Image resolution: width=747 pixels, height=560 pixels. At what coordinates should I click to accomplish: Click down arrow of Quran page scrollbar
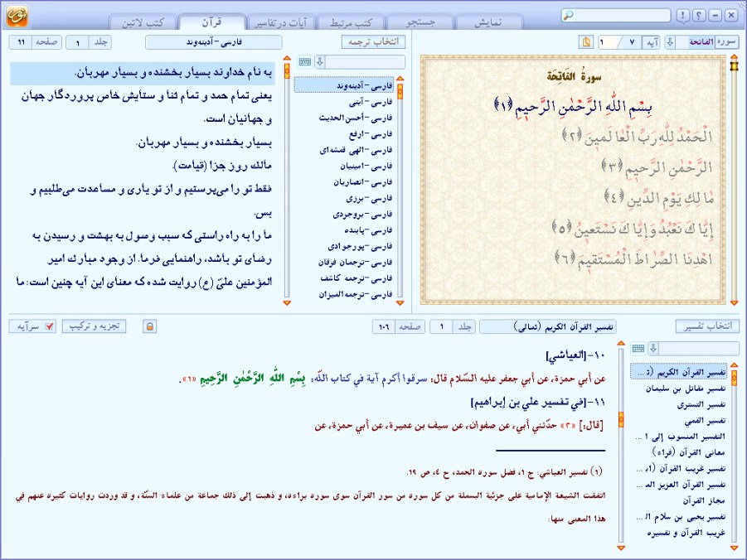point(734,303)
